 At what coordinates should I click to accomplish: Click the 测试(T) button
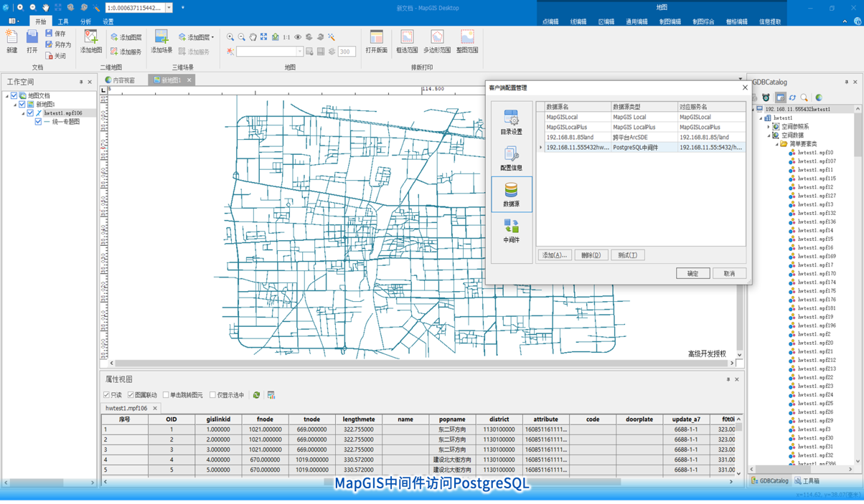628,255
